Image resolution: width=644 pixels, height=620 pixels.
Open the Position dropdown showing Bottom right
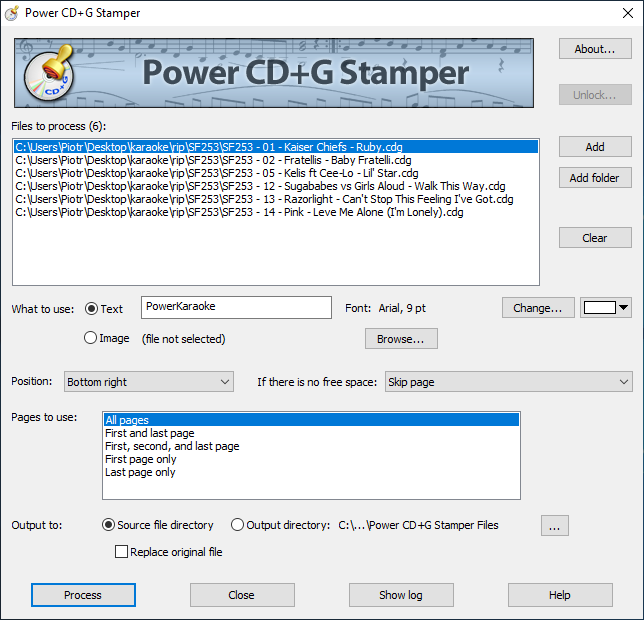click(149, 382)
